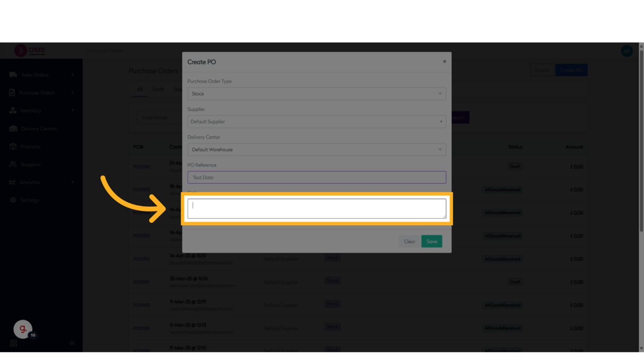The width and height of the screenshot is (644, 362).
Task: Click the Products cube icon
Action: (13, 146)
